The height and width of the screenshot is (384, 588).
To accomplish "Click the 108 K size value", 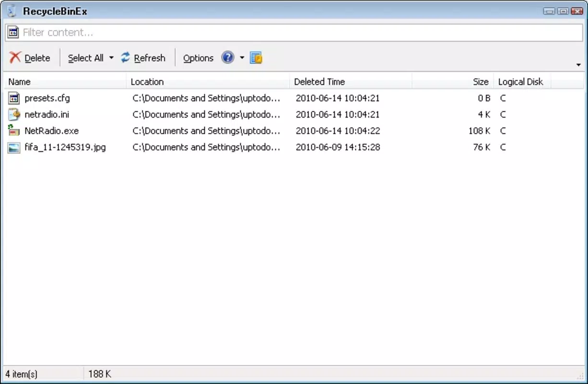I will [x=479, y=131].
